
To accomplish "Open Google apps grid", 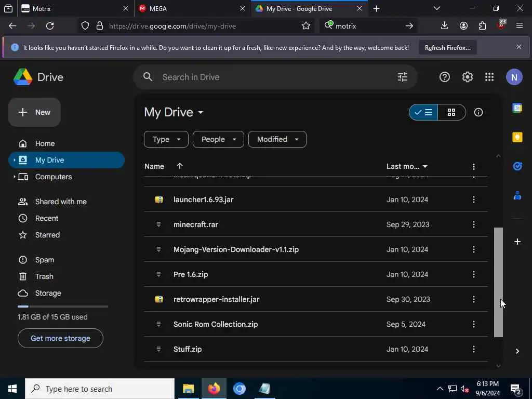I will 489,77.
